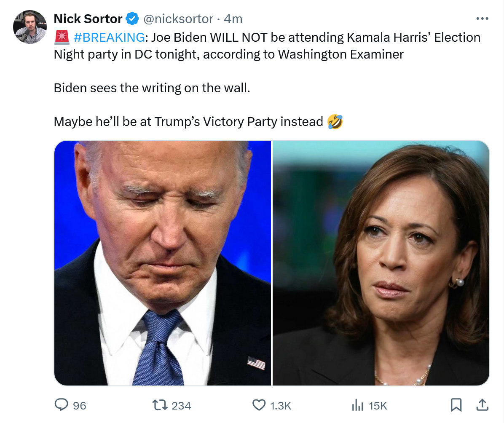
Task: Click the red siren emoji
Action: (62, 37)
